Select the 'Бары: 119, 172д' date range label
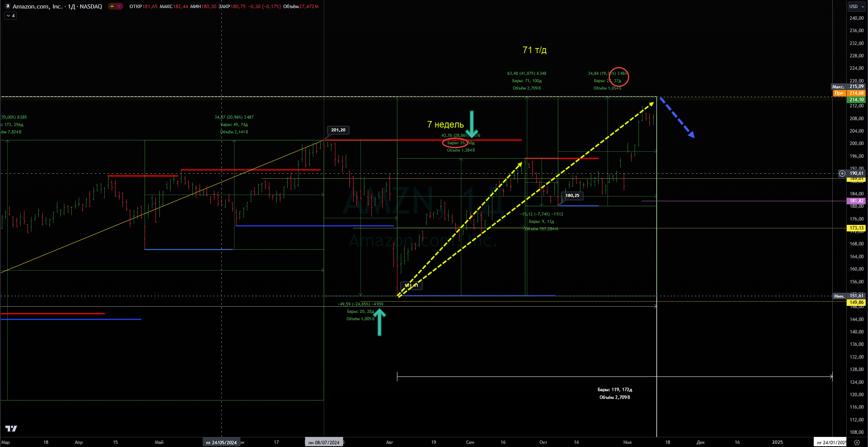 pos(615,390)
